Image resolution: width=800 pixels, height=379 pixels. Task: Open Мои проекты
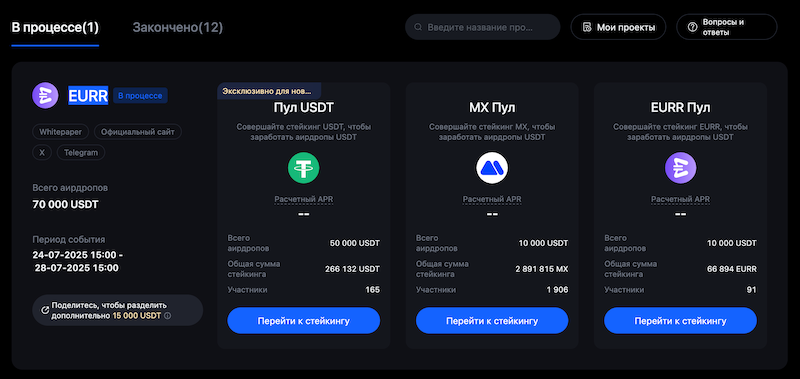[618, 27]
